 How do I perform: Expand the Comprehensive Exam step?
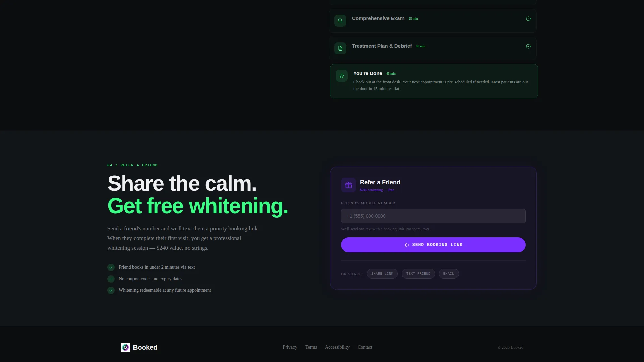433,21
